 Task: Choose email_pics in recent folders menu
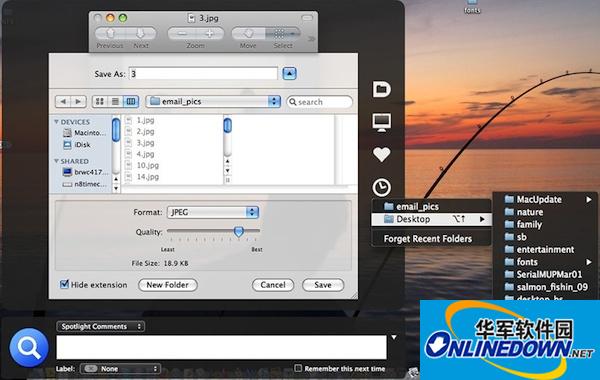(x=431, y=207)
